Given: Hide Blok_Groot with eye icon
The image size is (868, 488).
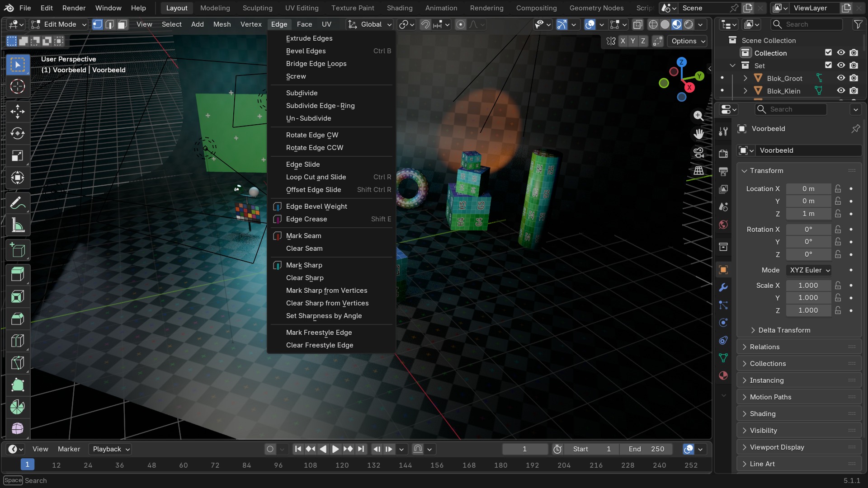Looking at the screenshot, I should coord(841,78).
